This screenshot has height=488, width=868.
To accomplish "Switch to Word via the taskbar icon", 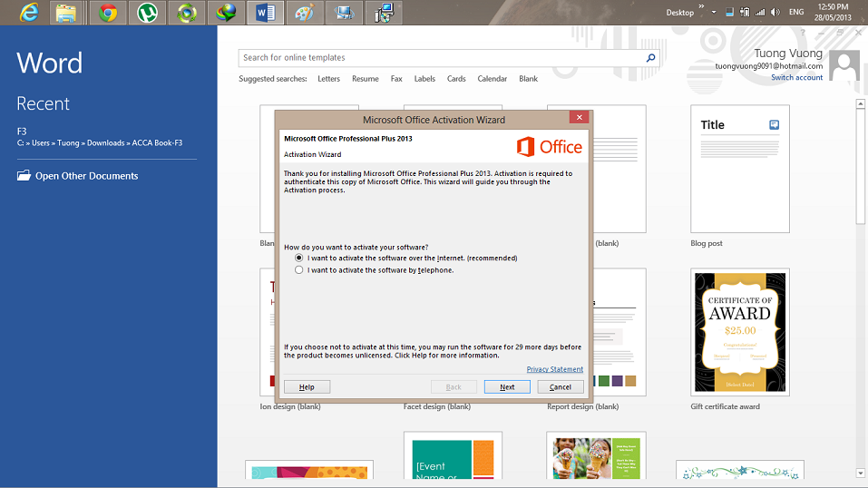I will pyautogui.click(x=265, y=12).
